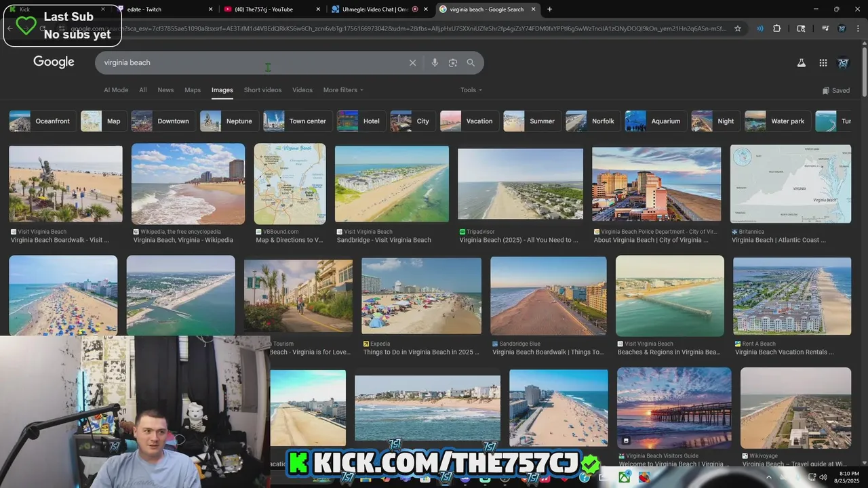Image resolution: width=868 pixels, height=488 pixels.
Task: Switch to the Maps tab
Action: tap(193, 90)
